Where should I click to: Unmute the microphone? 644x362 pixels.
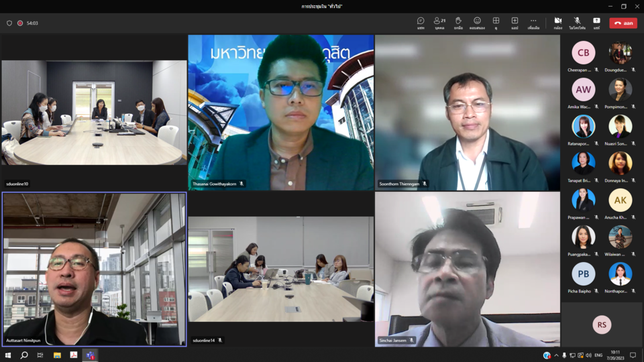tap(577, 22)
